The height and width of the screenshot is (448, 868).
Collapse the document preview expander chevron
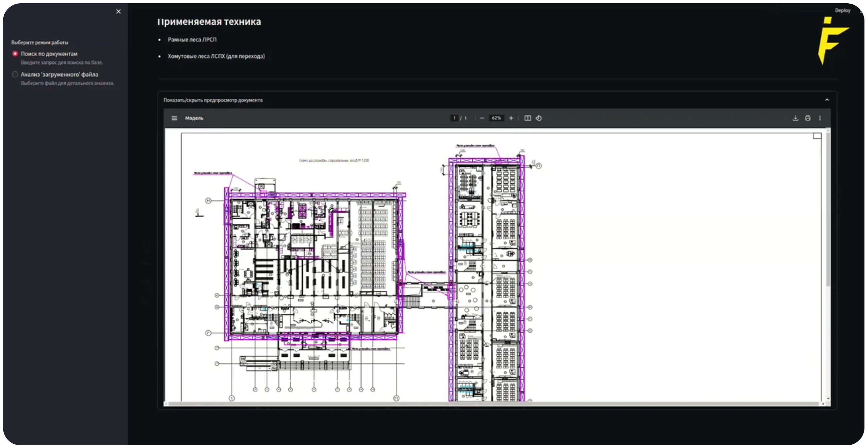pyautogui.click(x=826, y=100)
